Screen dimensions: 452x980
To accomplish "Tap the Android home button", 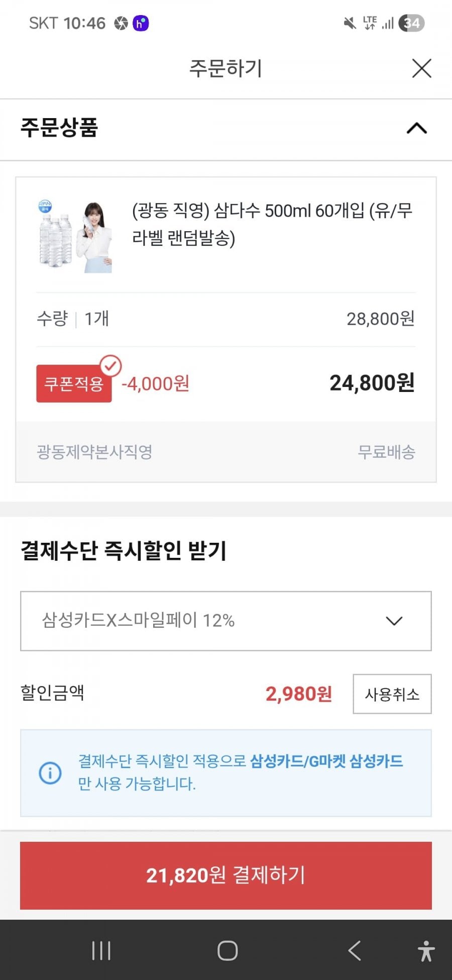I will coord(227,950).
